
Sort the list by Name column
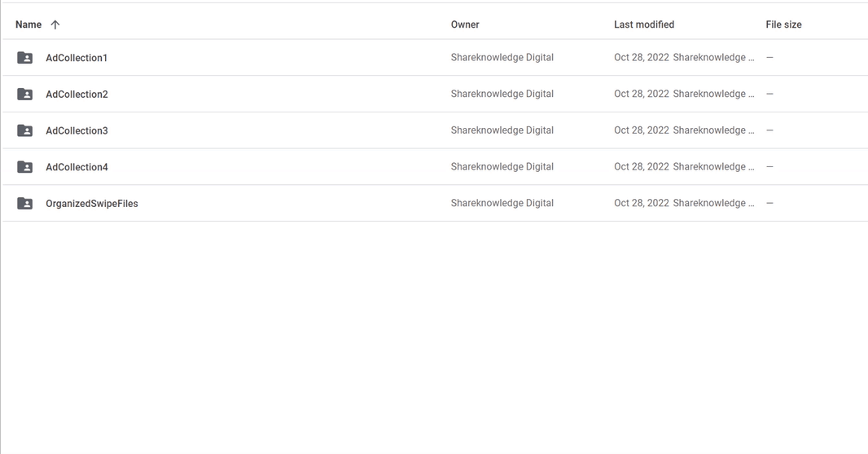pyautogui.click(x=28, y=24)
